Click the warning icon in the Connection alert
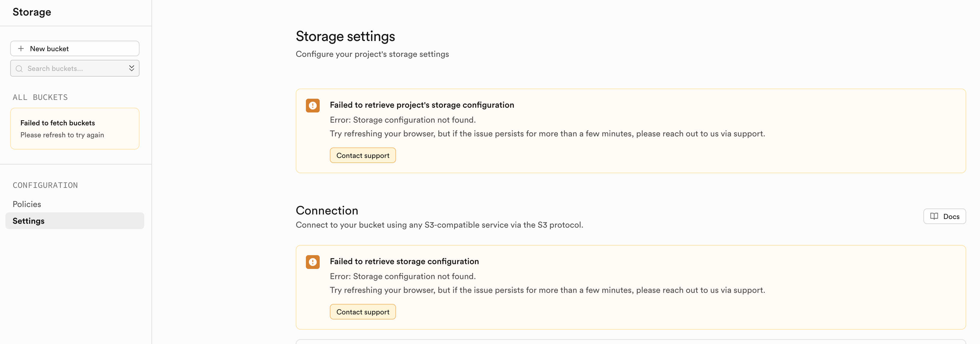The height and width of the screenshot is (344, 980). pos(312,262)
